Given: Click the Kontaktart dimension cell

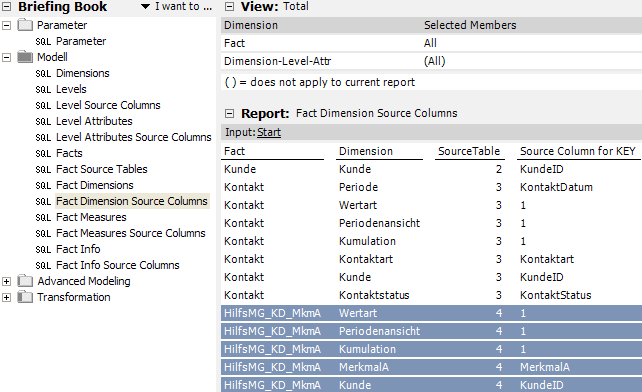Looking at the screenshot, I should pyautogui.click(x=366, y=259).
